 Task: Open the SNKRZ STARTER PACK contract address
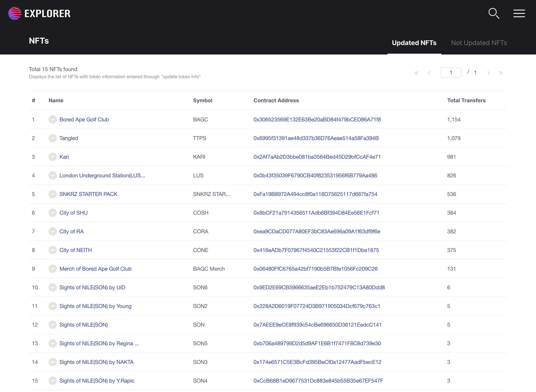(x=315, y=194)
